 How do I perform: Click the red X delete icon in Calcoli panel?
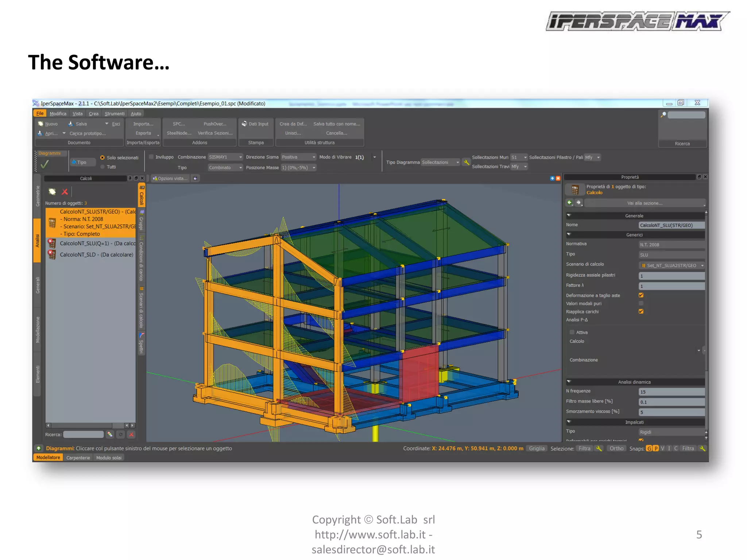click(x=65, y=192)
